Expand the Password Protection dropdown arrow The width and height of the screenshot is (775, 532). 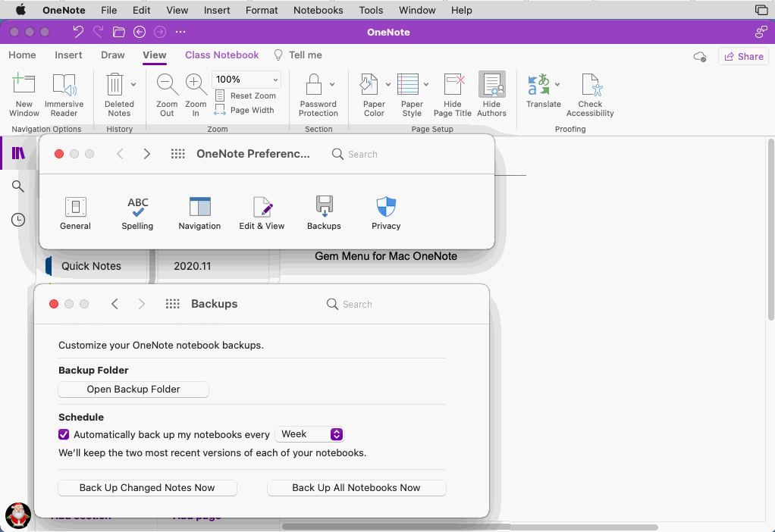(332, 84)
